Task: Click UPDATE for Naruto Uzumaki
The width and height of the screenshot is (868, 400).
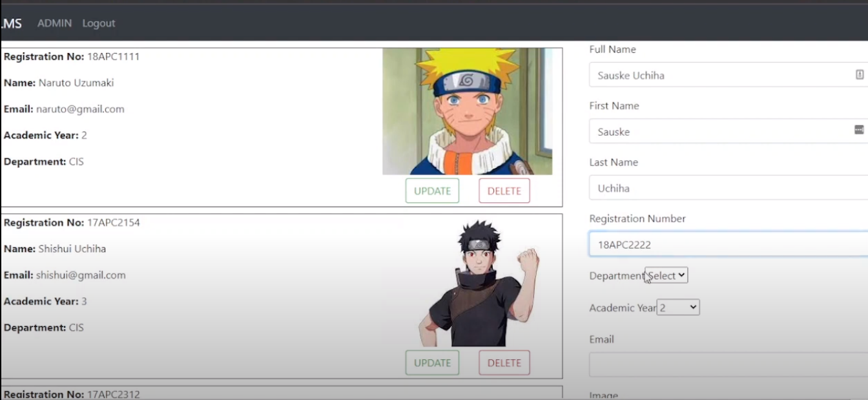Action: (x=432, y=191)
